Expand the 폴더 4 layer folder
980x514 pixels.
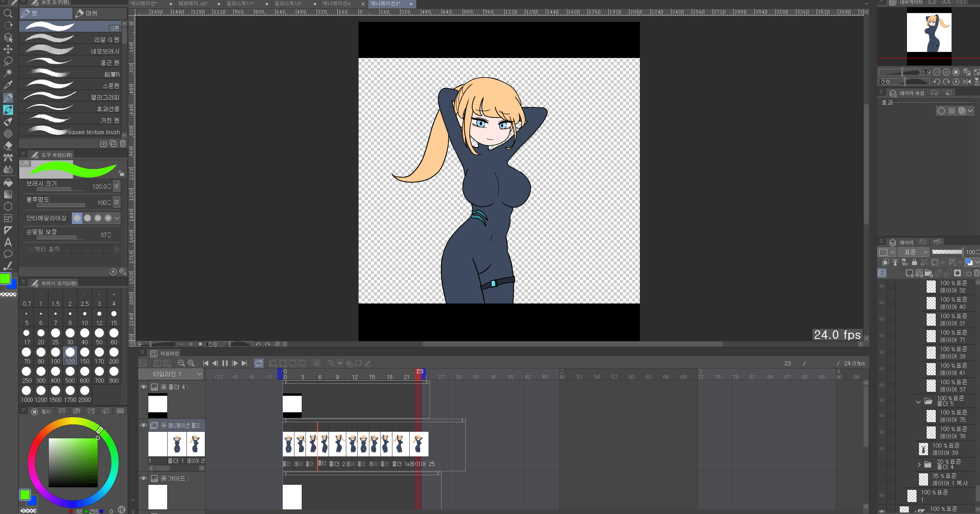point(919,464)
